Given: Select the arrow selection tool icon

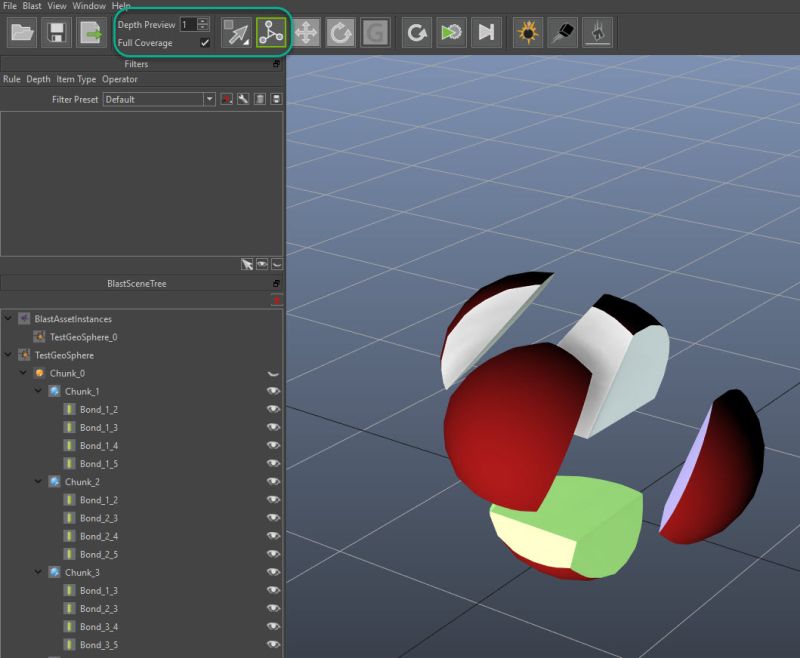Looking at the screenshot, I should tap(236, 33).
